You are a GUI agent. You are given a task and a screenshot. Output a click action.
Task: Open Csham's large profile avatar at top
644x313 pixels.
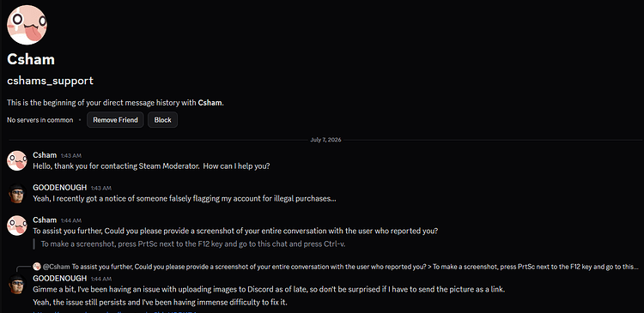pyautogui.click(x=27, y=25)
